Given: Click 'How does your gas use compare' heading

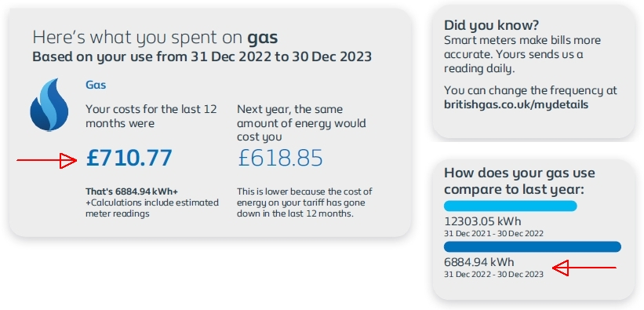Looking at the screenshot, I should pyautogui.click(x=519, y=181).
